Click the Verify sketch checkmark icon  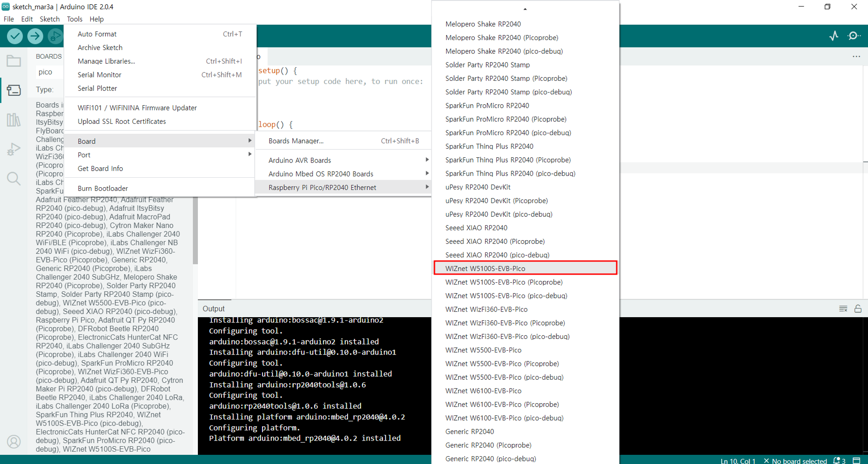pyautogui.click(x=14, y=36)
